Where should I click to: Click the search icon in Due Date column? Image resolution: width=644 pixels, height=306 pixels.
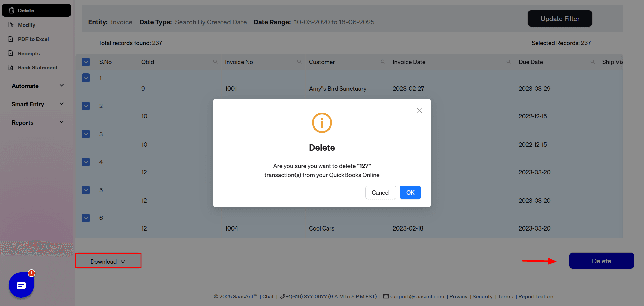click(x=593, y=62)
